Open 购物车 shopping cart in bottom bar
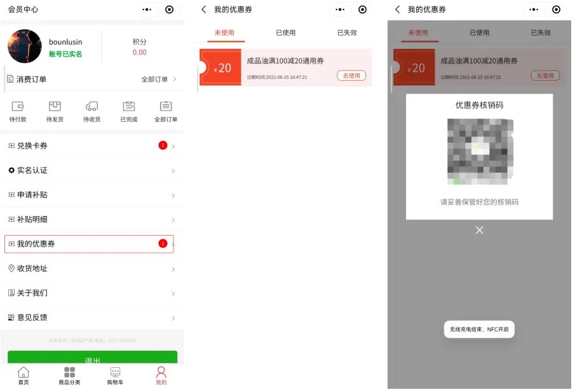The height and width of the screenshot is (392, 575). pyautogui.click(x=115, y=375)
